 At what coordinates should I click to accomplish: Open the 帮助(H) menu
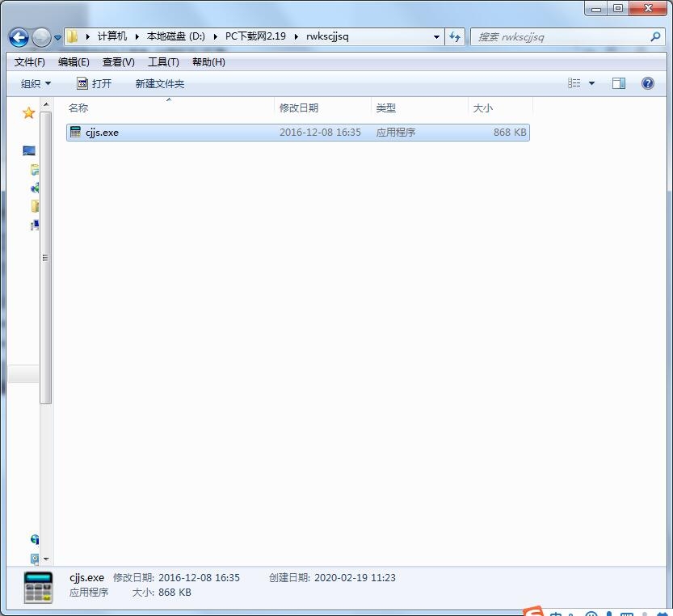coord(208,62)
